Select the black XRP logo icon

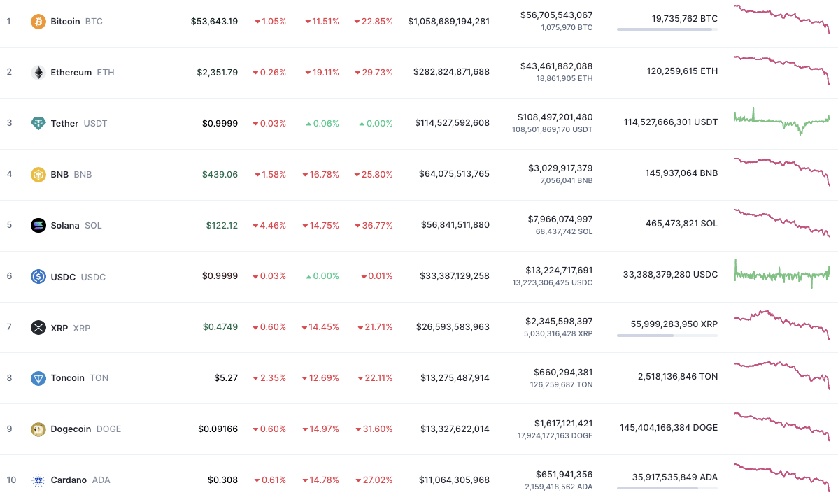(38, 327)
